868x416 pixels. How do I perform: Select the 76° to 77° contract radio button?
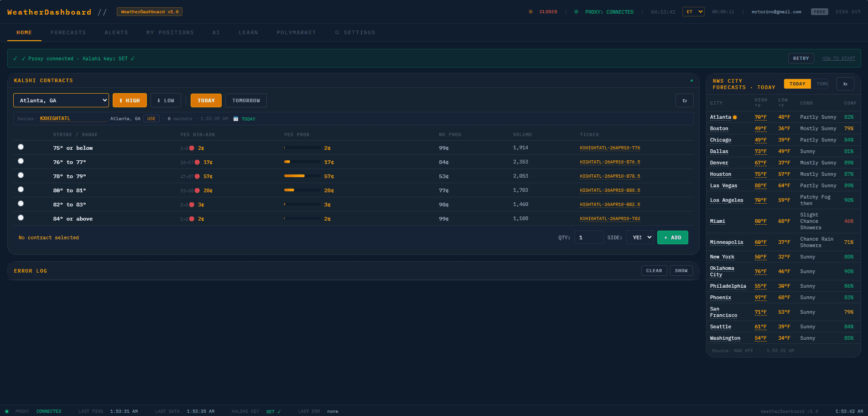pyautogui.click(x=21, y=161)
